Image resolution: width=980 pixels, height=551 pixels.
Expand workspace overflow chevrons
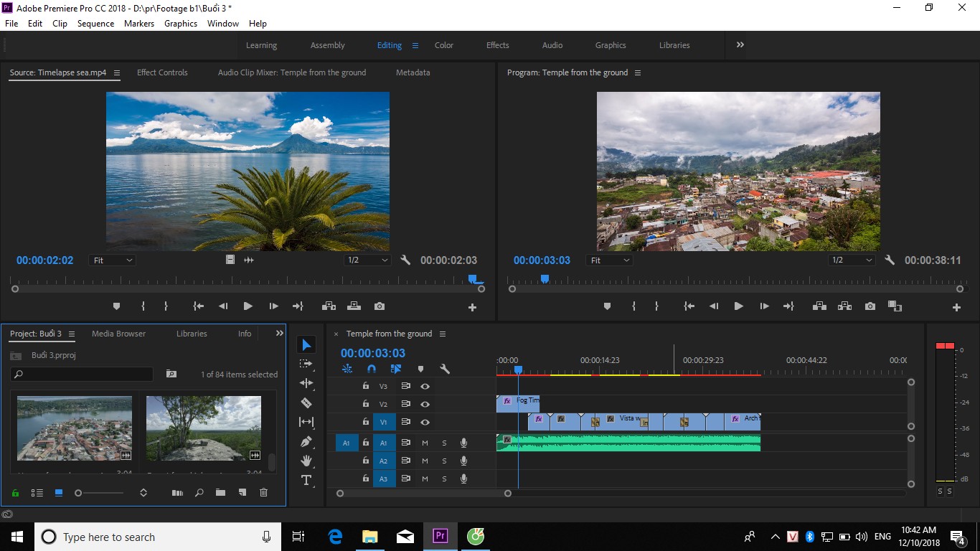[740, 44]
